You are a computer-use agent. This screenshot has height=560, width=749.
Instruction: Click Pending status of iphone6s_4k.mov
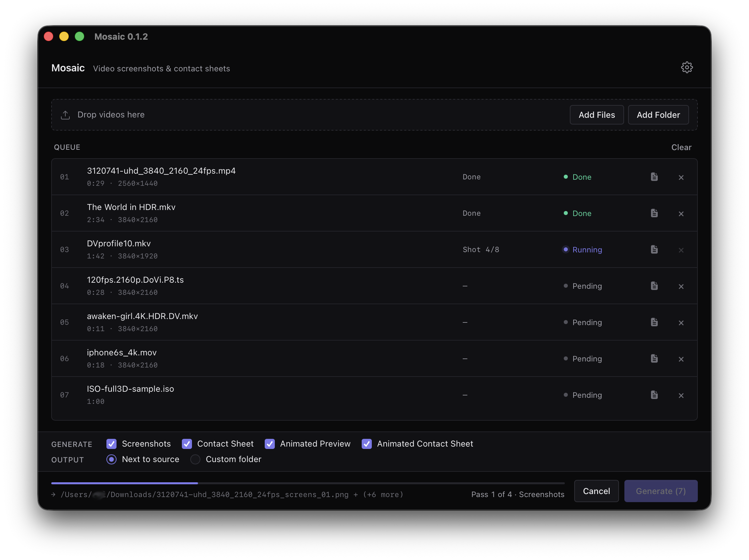point(582,359)
